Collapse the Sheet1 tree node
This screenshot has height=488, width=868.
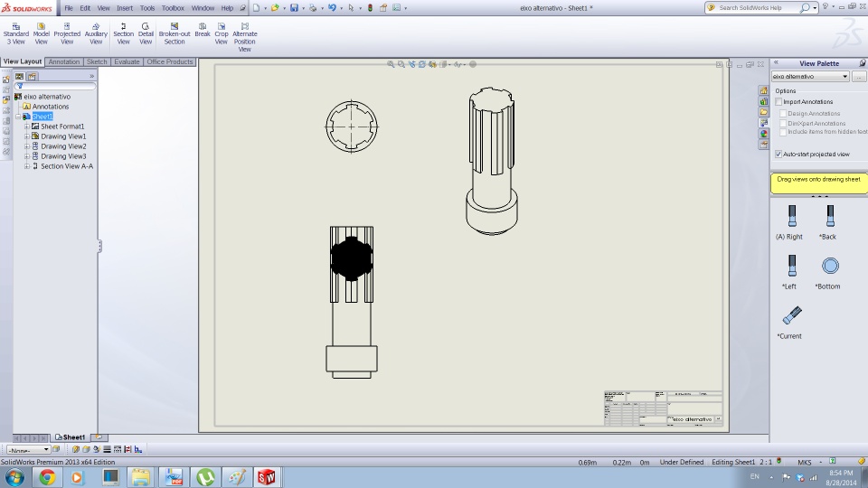tap(18, 117)
